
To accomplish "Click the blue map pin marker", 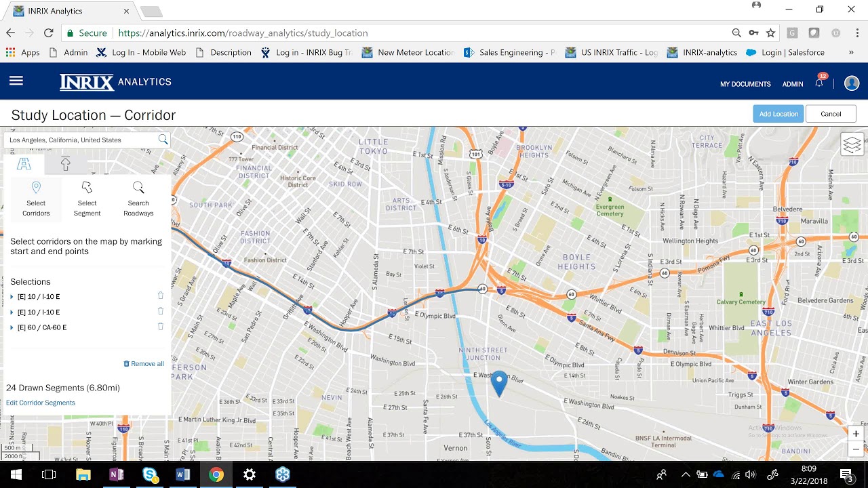I will coord(499,383).
